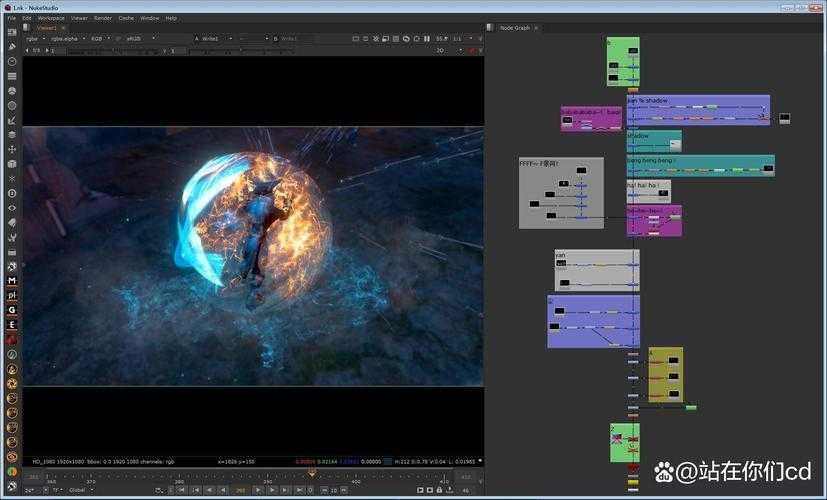
Task: Click the 'G' plugin icon in toolbar
Action: [12, 311]
